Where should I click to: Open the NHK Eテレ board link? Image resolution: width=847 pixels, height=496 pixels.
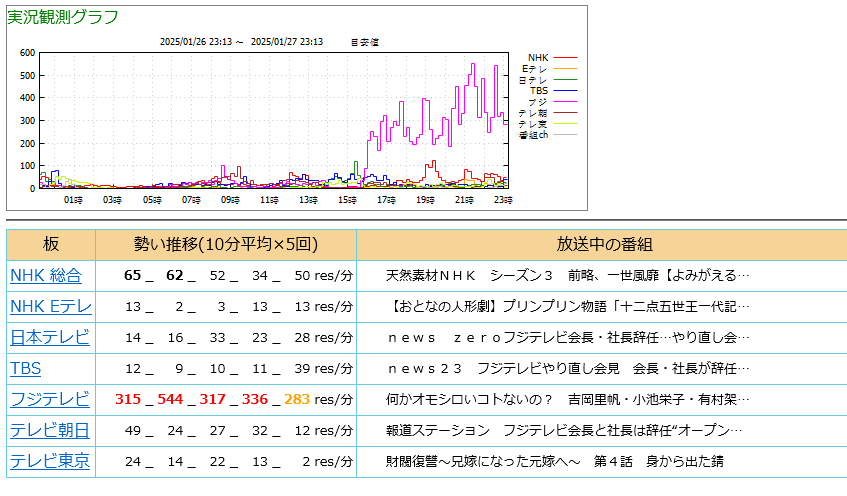pyautogui.click(x=51, y=306)
